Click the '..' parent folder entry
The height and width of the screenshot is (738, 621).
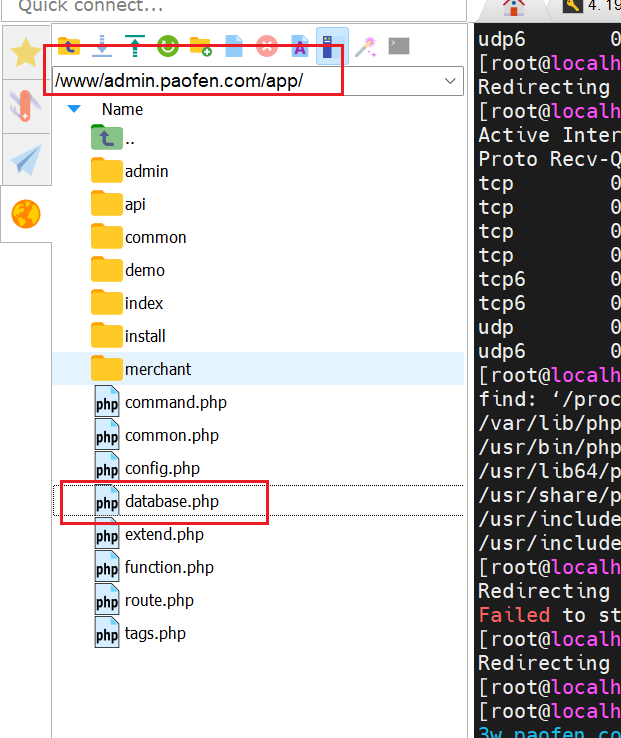(x=129, y=139)
